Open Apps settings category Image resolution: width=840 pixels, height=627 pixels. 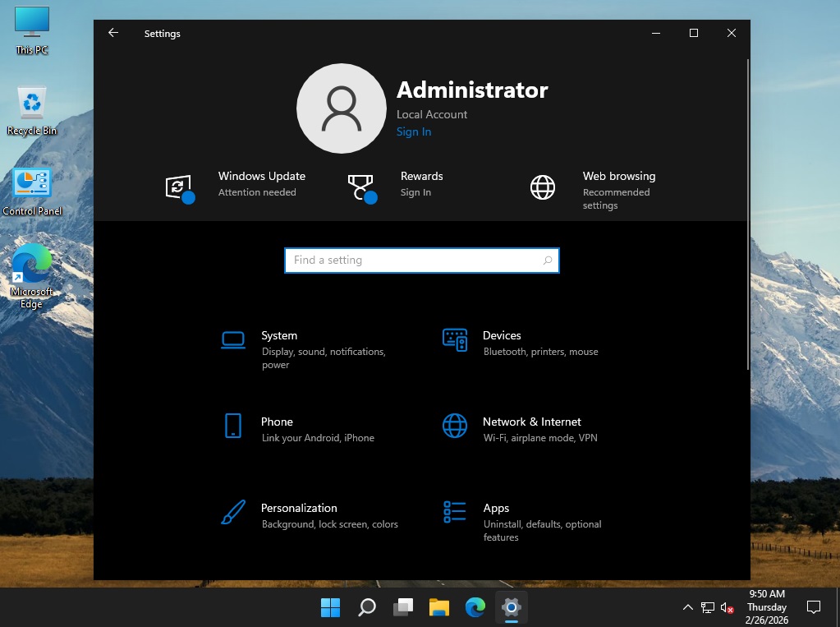coord(496,509)
